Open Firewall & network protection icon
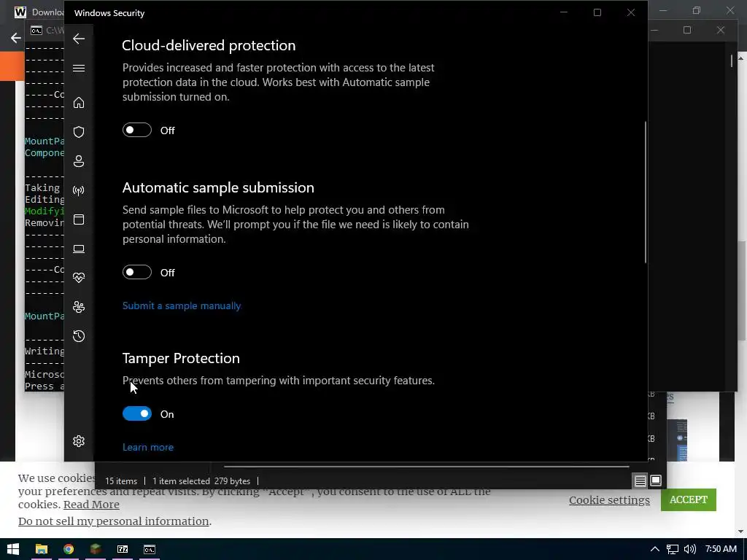Viewport: 747px width, 560px height. 79,190
